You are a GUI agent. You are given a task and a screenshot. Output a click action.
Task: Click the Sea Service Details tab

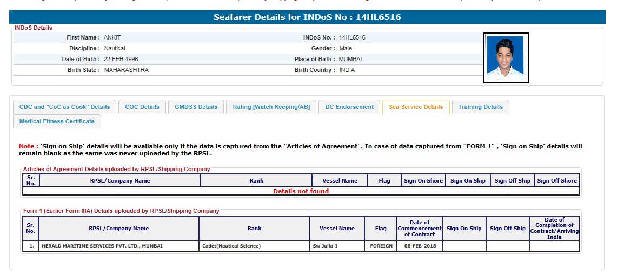click(x=415, y=107)
